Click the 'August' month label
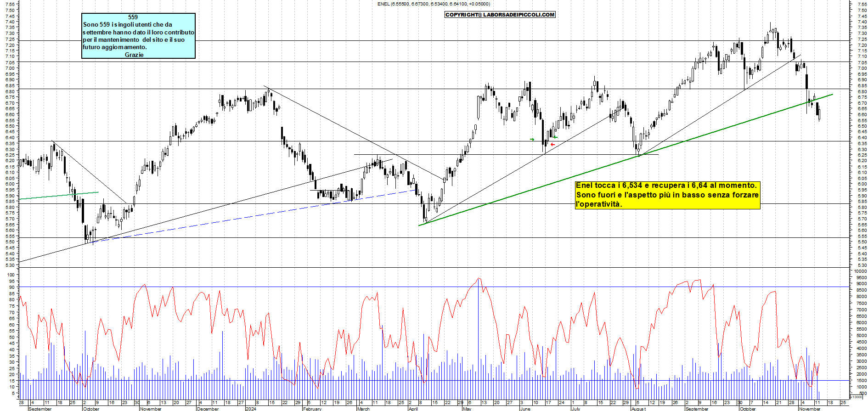Screen dimensions: 868x411 click(x=638, y=409)
